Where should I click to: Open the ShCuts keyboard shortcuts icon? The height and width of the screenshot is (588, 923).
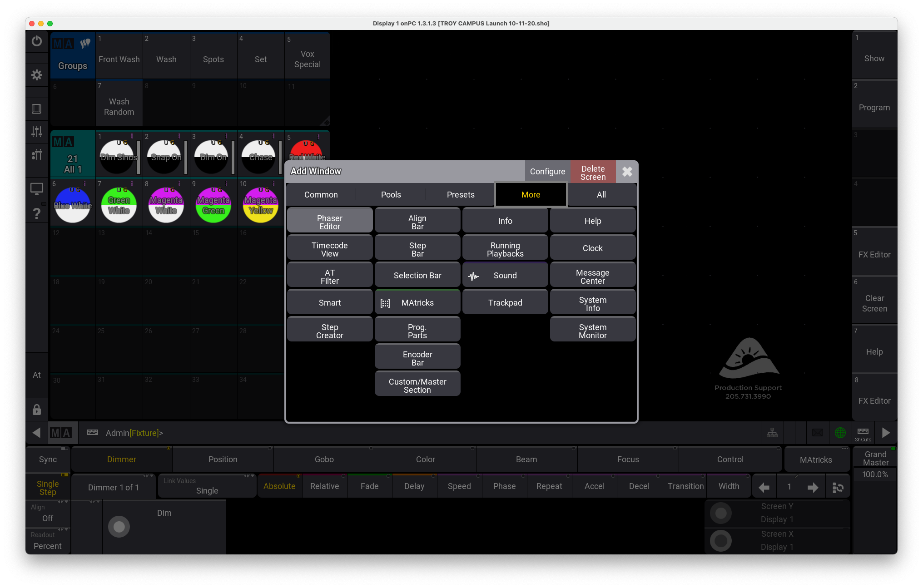click(x=863, y=433)
